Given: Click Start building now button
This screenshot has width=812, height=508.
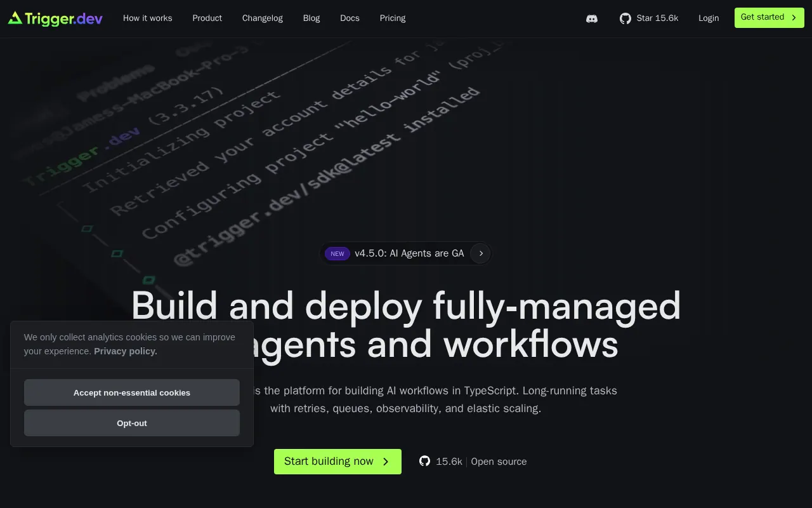Looking at the screenshot, I should (x=337, y=462).
